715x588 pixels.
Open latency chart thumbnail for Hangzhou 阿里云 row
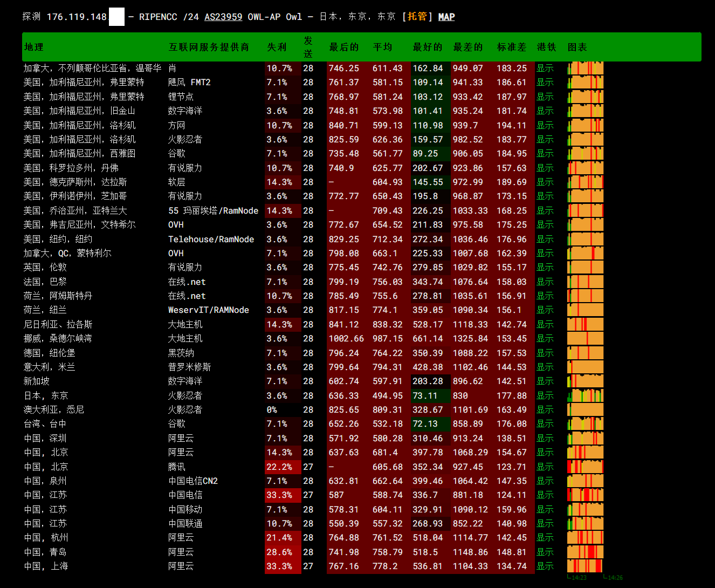pos(585,537)
